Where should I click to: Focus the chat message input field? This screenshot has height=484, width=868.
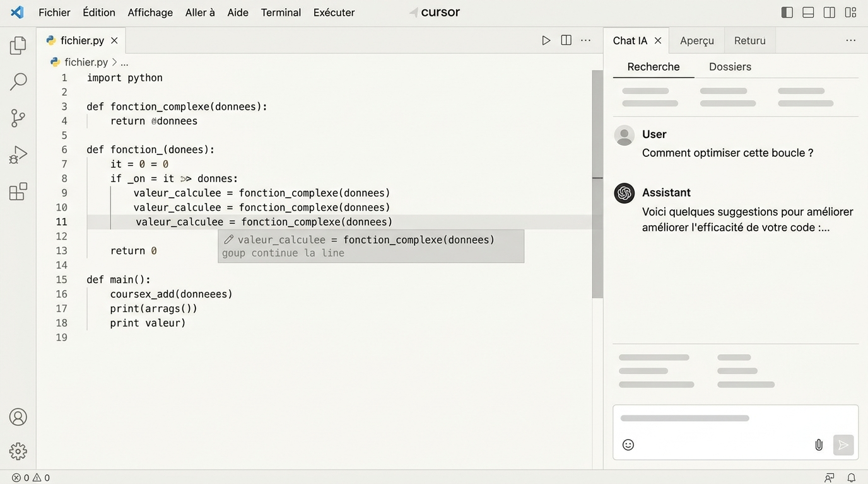tap(736, 432)
